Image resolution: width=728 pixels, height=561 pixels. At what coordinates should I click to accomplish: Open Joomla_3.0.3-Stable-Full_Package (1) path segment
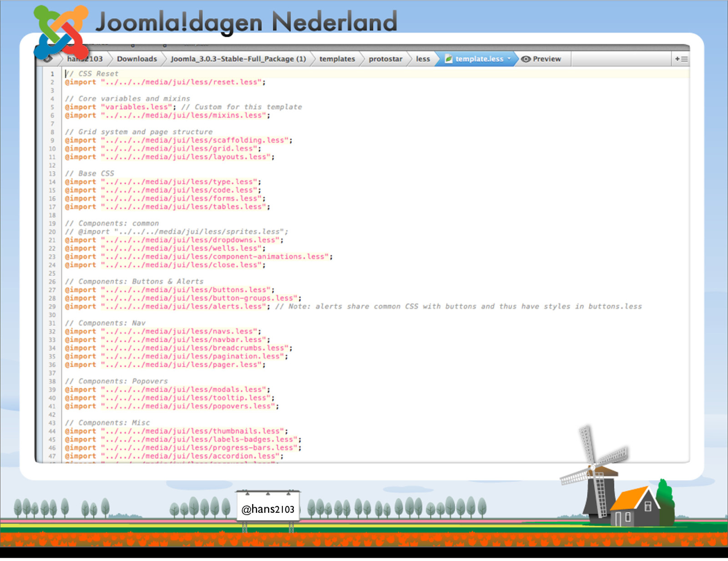tap(238, 59)
